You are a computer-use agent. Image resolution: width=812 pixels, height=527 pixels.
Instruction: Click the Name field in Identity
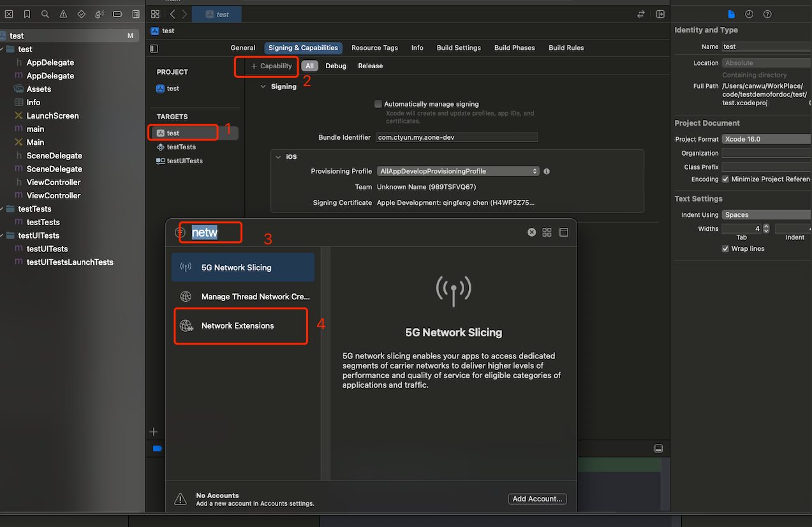tap(767, 47)
